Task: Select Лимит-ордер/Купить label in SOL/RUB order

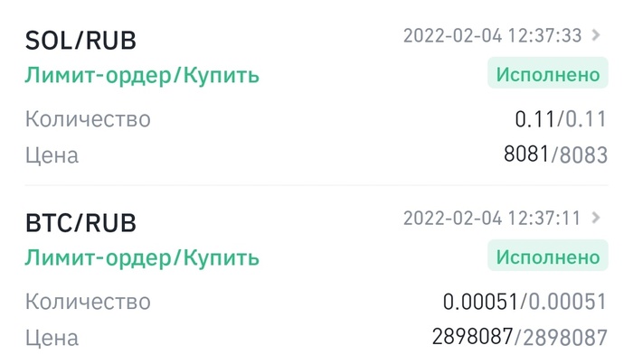Action: click(x=142, y=75)
